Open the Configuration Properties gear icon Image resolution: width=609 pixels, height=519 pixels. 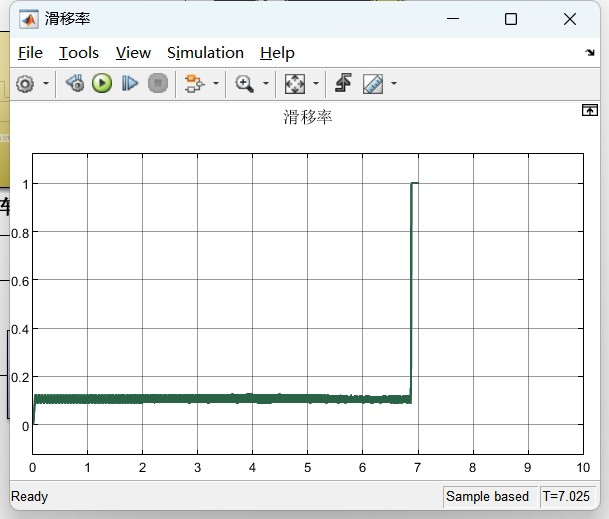click(25, 84)
